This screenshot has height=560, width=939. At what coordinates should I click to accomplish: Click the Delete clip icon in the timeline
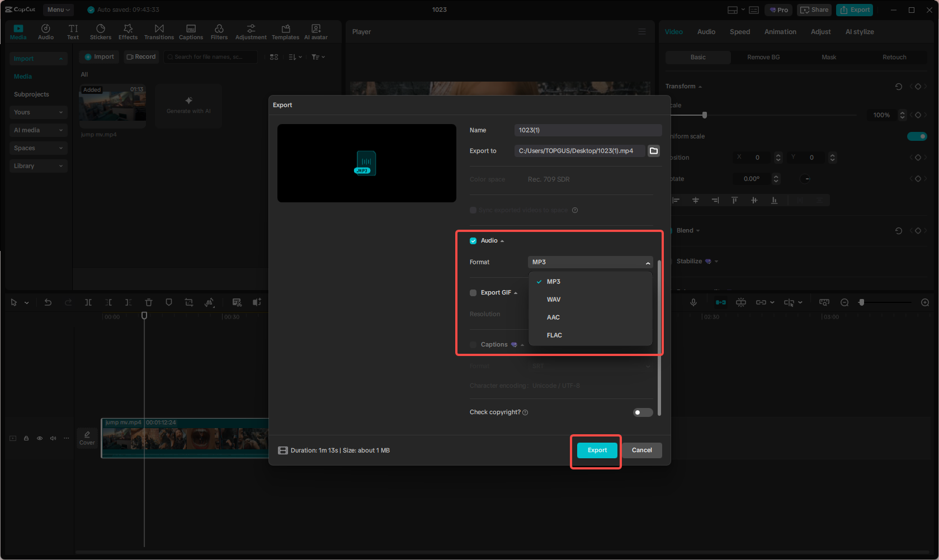click(x=149, y=302)
